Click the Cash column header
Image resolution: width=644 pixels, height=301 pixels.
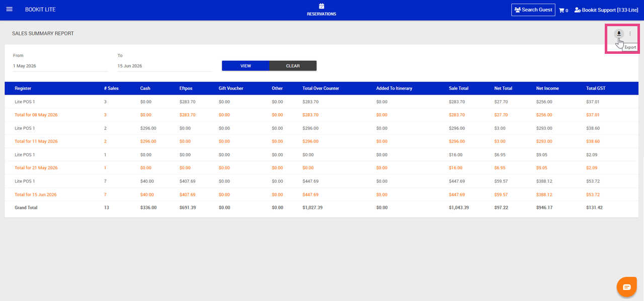[x=145, y=89]
